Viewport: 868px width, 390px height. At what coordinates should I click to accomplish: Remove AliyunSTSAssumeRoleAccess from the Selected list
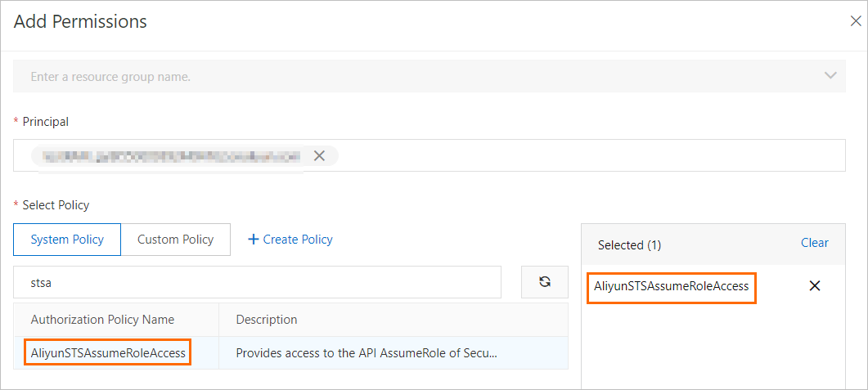pos(814,286)
